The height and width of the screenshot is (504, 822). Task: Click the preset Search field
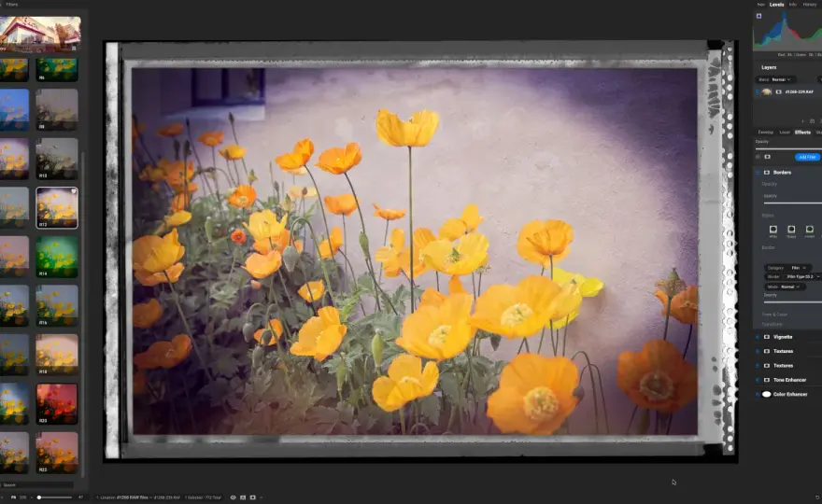coord(36,485)
